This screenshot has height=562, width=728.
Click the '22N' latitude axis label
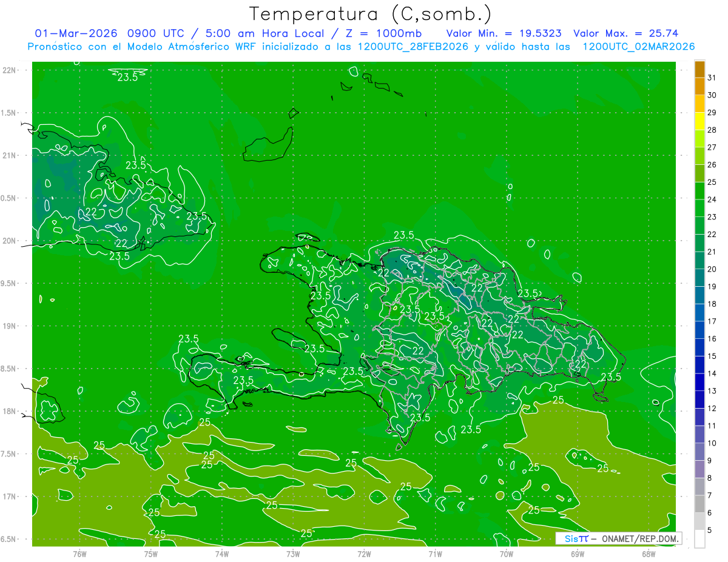(x=8, y=70)
